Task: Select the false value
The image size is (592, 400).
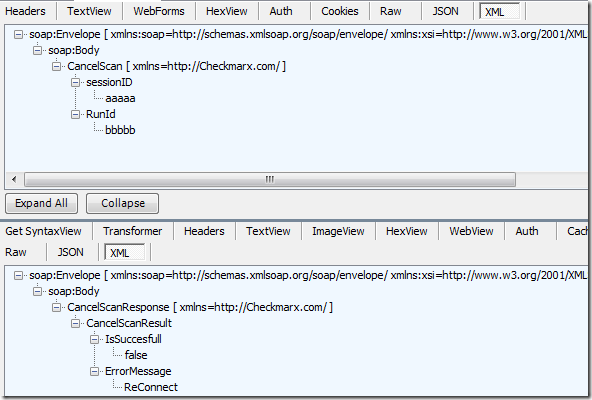Action: (x=136, y=355)
